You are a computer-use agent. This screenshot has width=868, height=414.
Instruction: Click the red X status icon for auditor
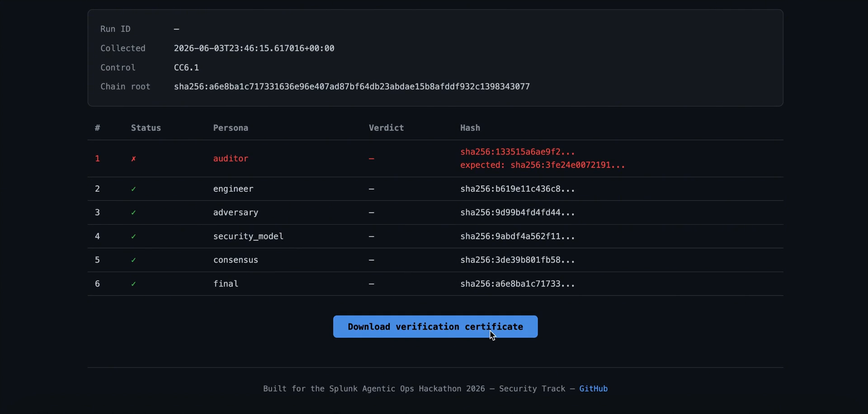point(133,159)
